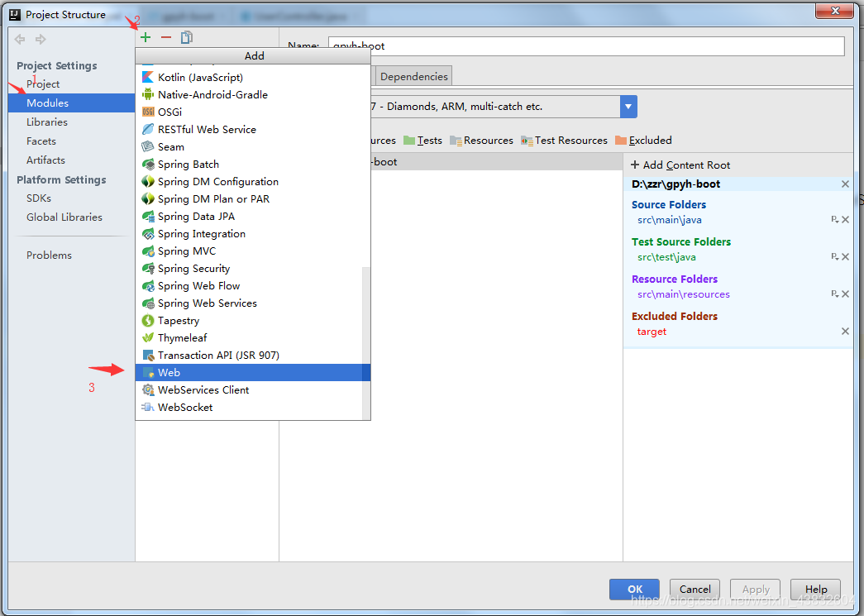The width and height of the screenshot is (864, 616).
Task: Click the target excluded folder entry
Action: [x=652, y=331]
